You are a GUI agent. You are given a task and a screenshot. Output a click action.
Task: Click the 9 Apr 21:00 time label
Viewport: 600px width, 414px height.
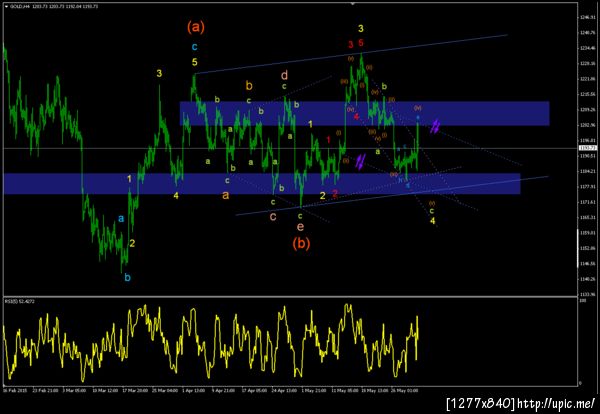tap(225, 391)
